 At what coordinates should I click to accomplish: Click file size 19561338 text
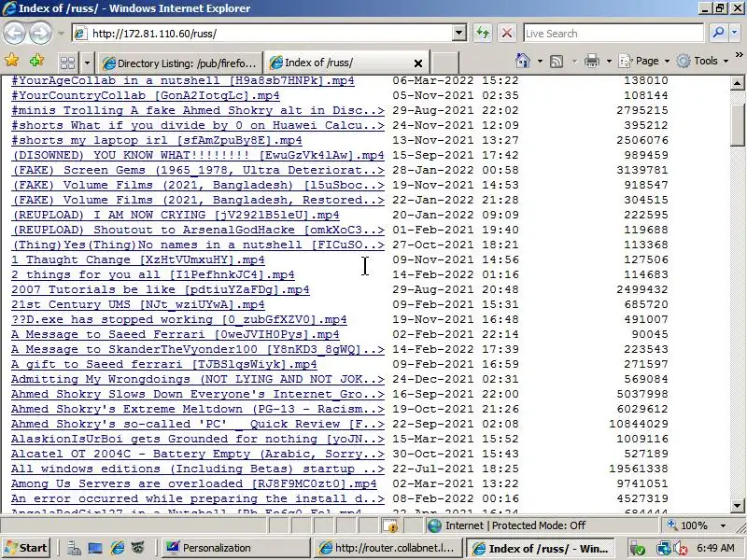pyautogui.click(x=639, y=469)
